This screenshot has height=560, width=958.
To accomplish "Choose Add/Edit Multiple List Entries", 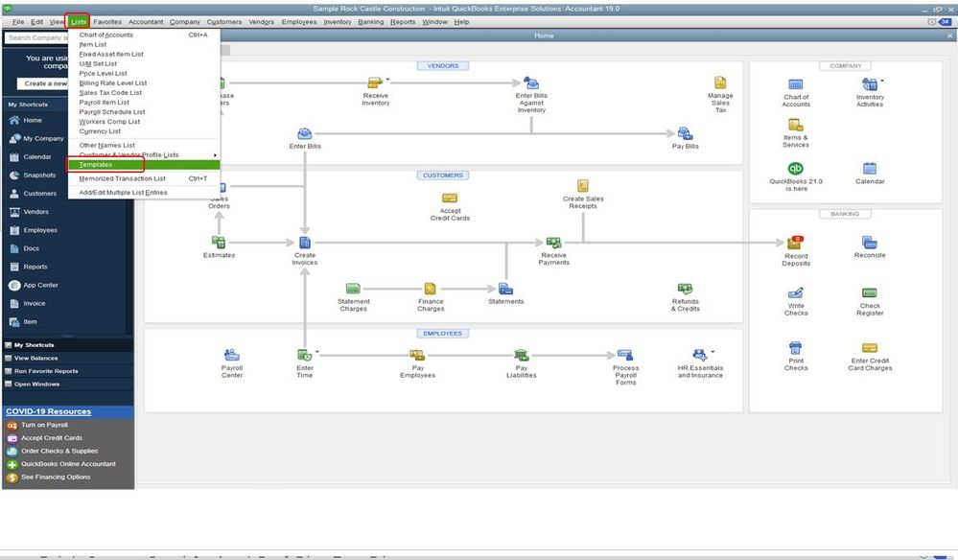I will coord(144,193).
